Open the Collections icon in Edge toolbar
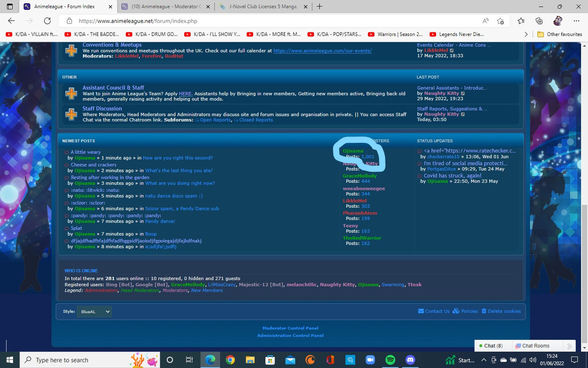This screenshot has width=588, height=368. [x=539, y=21]
